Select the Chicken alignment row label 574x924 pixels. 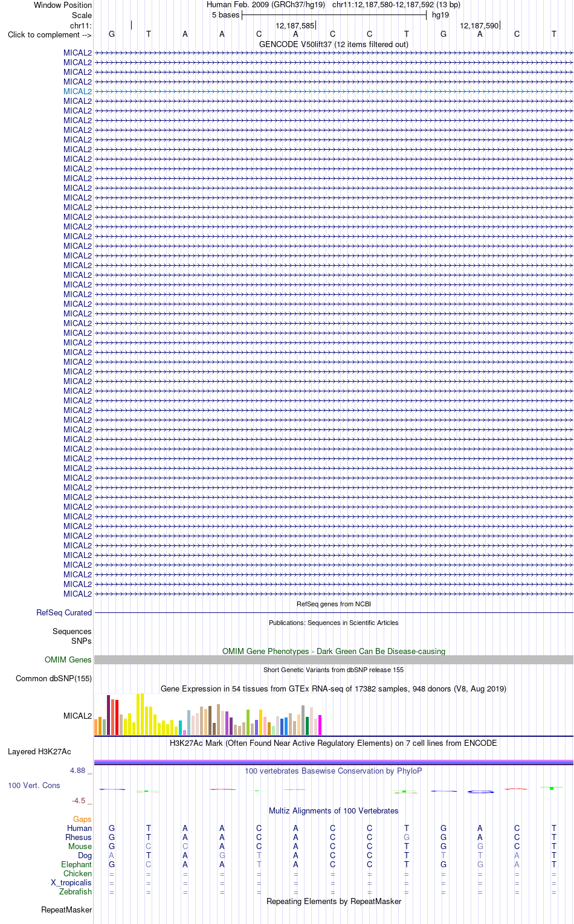coord(77,873)
